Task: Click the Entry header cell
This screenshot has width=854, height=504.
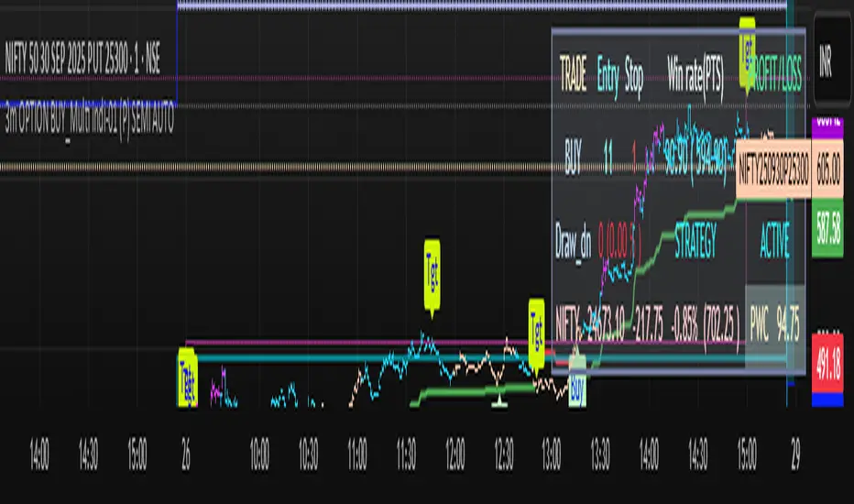Action: click(x=608, y=76)
